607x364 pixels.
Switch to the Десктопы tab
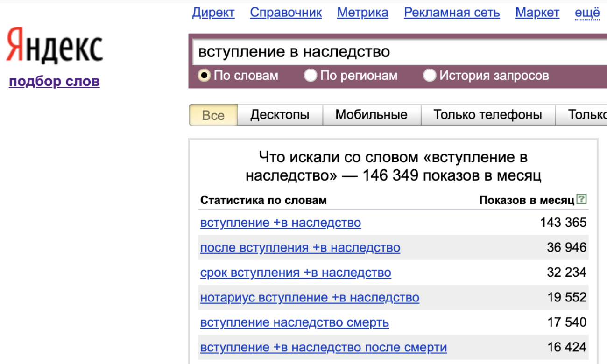tap(280, 115)
